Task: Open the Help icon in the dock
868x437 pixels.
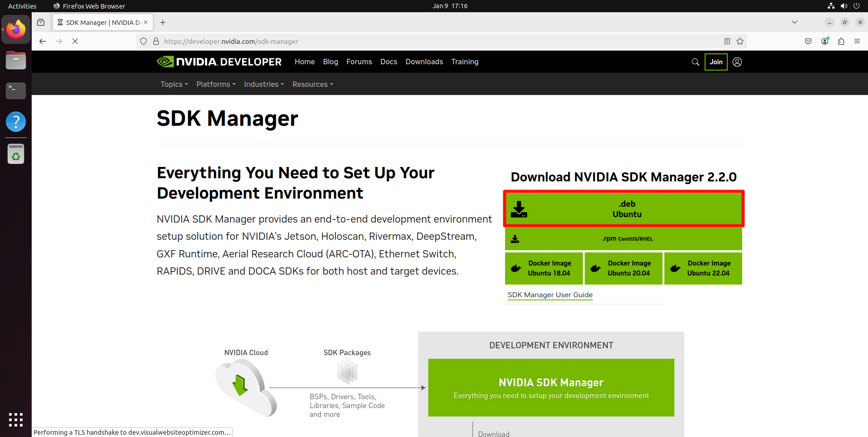Action: [x=16, y=122]
